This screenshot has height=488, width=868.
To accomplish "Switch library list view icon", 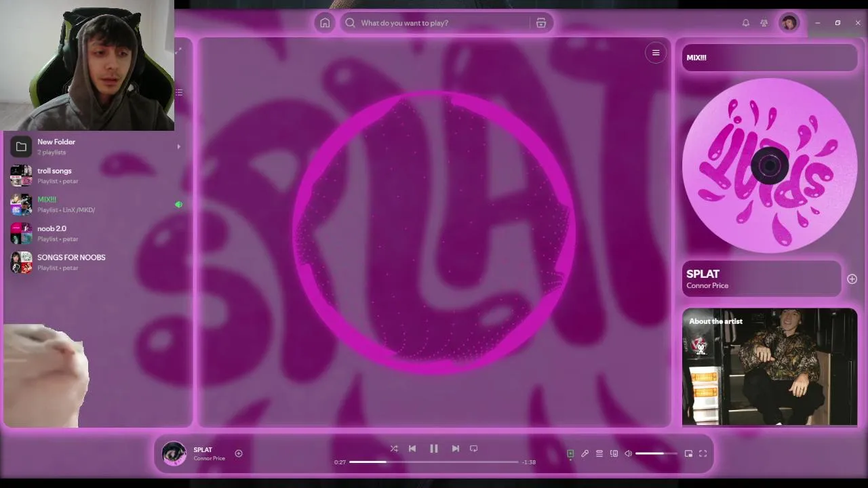I will tap(179, 92).
